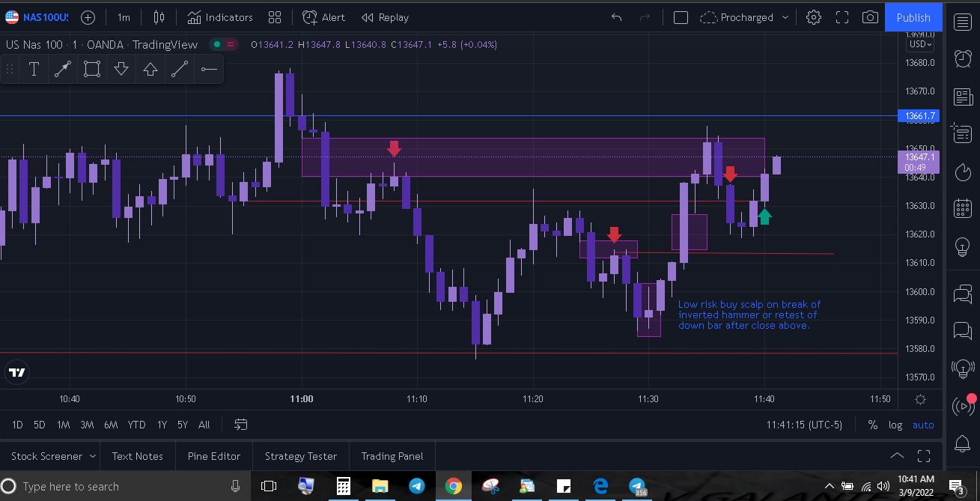Start bar Replay mode
The image size is (980, 501).
(x=385, y=17)
